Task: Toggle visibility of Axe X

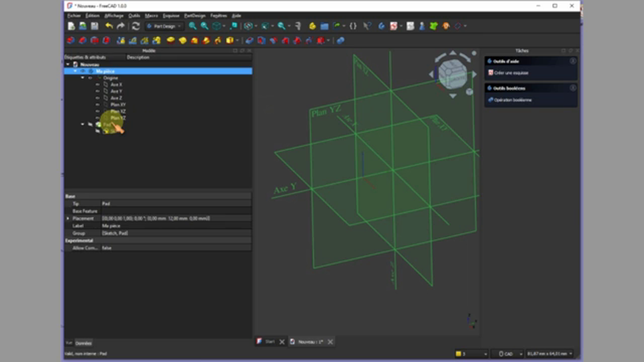Action: (x=98, y=84)
